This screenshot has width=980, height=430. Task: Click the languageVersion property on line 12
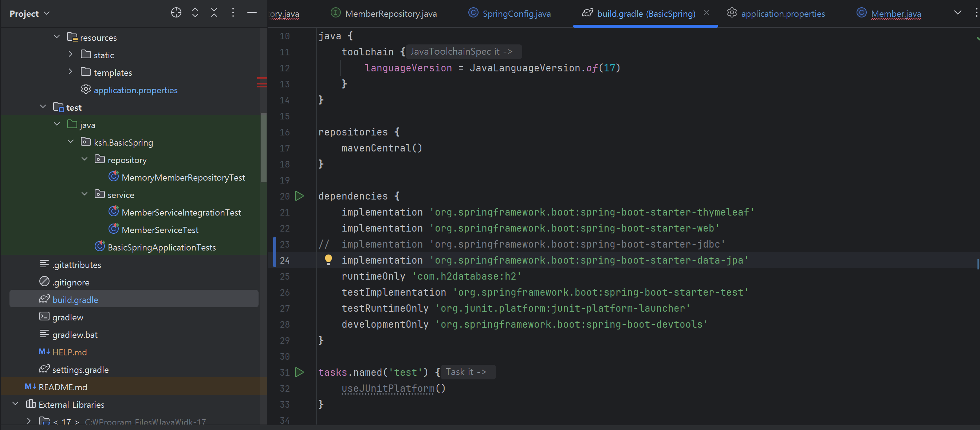coord(408,68)
